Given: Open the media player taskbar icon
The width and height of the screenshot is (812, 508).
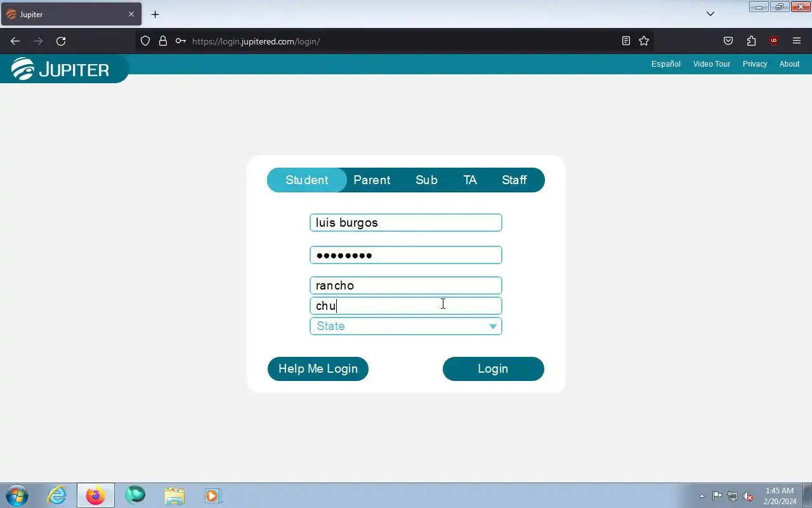Looking at the screenshot, I should [213, 495].
